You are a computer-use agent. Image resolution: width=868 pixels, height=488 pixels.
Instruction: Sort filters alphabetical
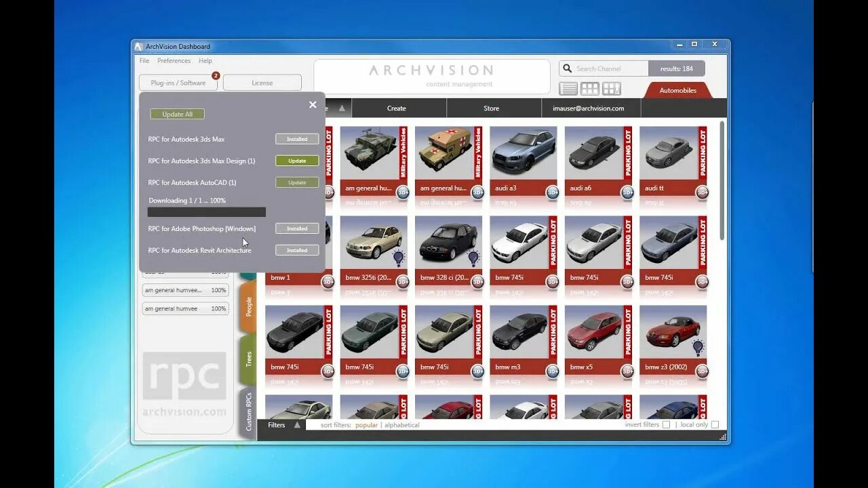pyautogui.click(x=402, y=425)
